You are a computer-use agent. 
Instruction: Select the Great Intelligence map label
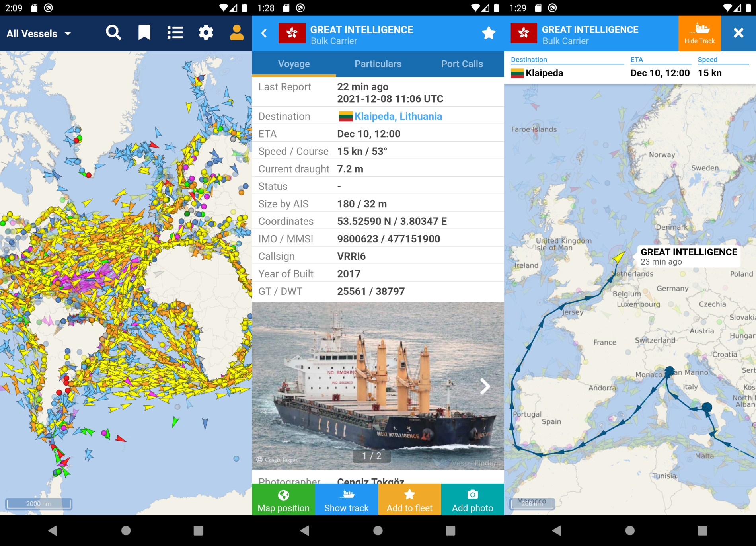pos(688,257)
